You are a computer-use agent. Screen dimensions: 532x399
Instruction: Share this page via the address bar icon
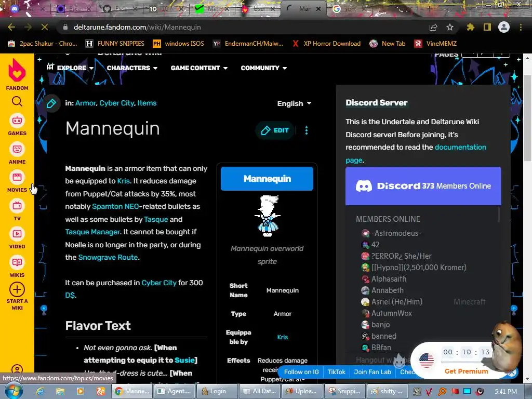(x=433, y=27)
